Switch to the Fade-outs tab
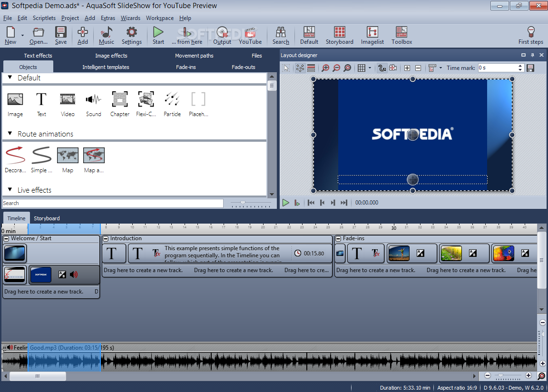This screenshot has width=548, height=392. pyautogui.click(x=243, y=67)
